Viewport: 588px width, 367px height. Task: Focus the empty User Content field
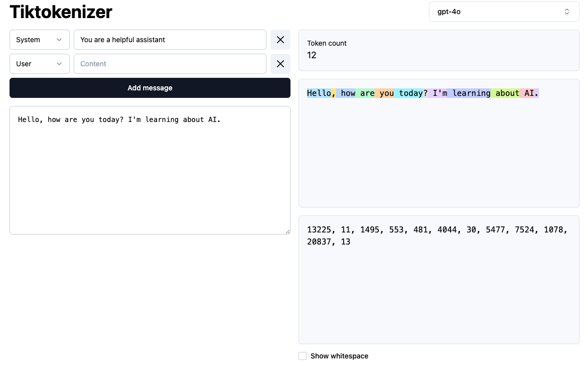170,64
